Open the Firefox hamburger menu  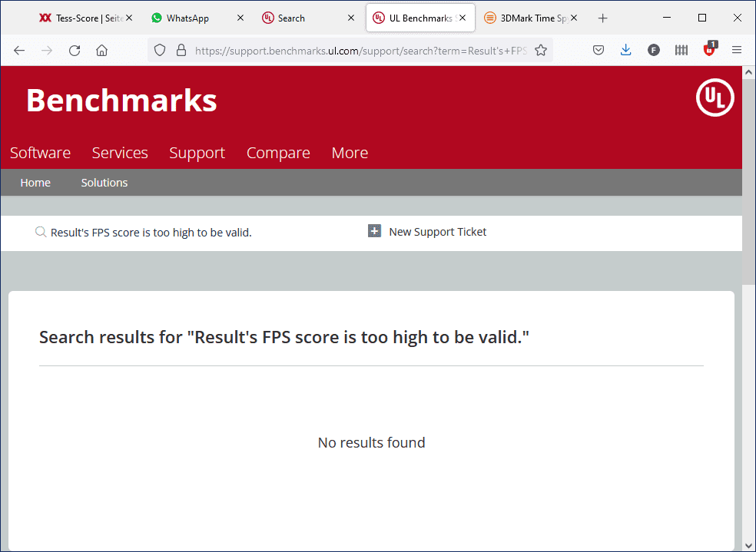tap(736, 50)
